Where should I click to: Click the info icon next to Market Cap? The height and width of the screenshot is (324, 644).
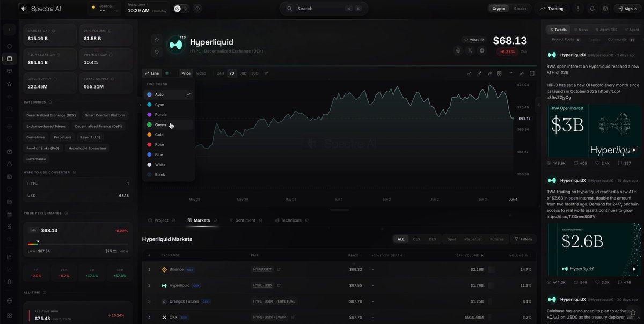(54, 31)
